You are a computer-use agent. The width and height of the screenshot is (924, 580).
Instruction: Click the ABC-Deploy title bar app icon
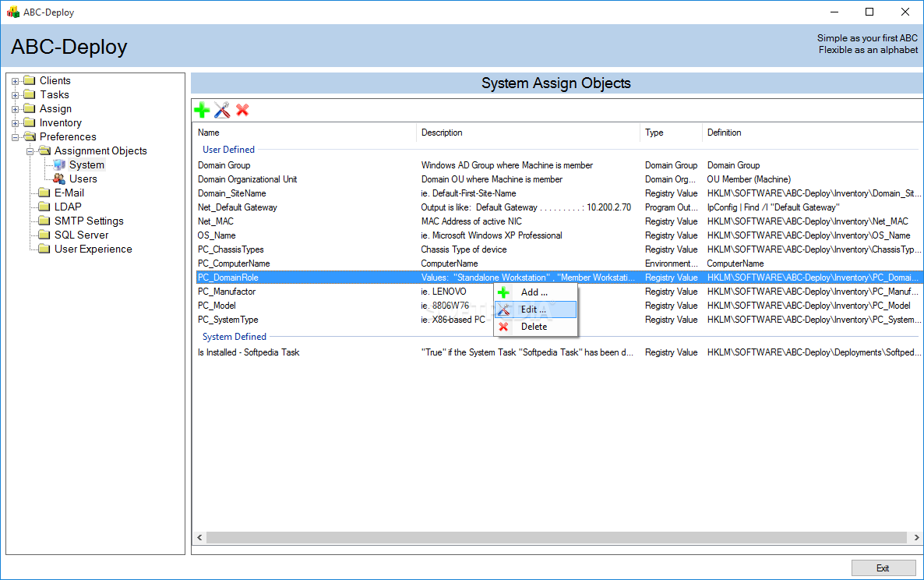13,12
